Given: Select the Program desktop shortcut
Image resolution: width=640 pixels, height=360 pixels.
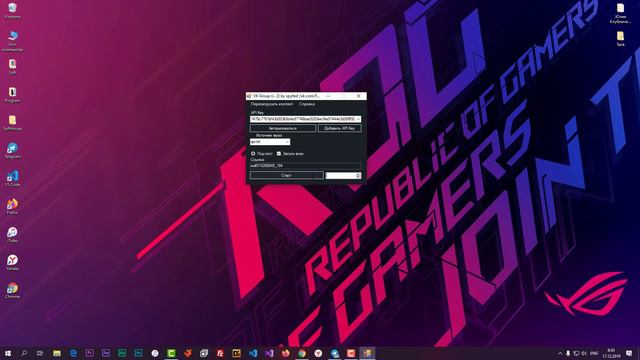Looking at the screenshot, I should tap(12, 95).
